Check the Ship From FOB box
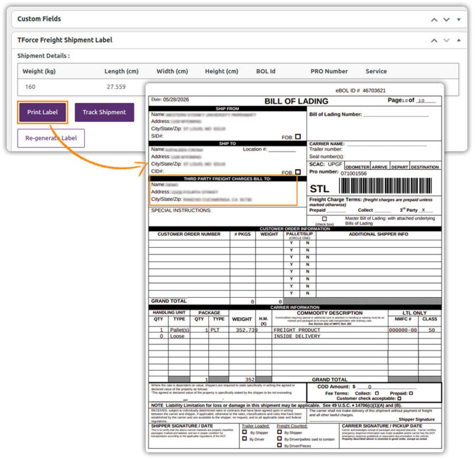The width and height of the screenshot is (476, 459). point(298,137)
